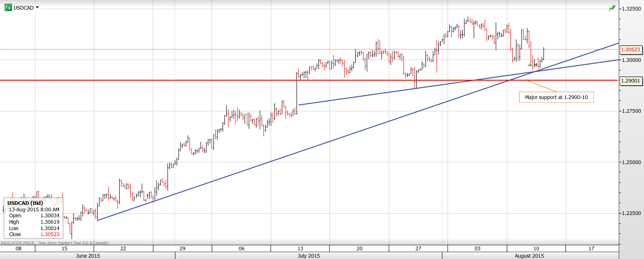644x259 pixels.
Task: Click date label 27 on time axis
Action: pos(418,248)
